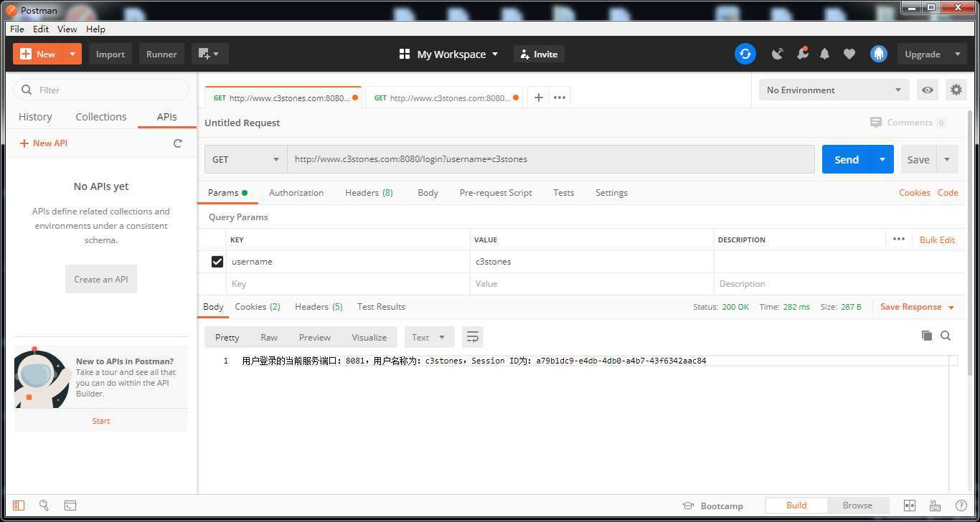Switch to Build mode
This screenshot has width=980, height=522.
(796, 506)
